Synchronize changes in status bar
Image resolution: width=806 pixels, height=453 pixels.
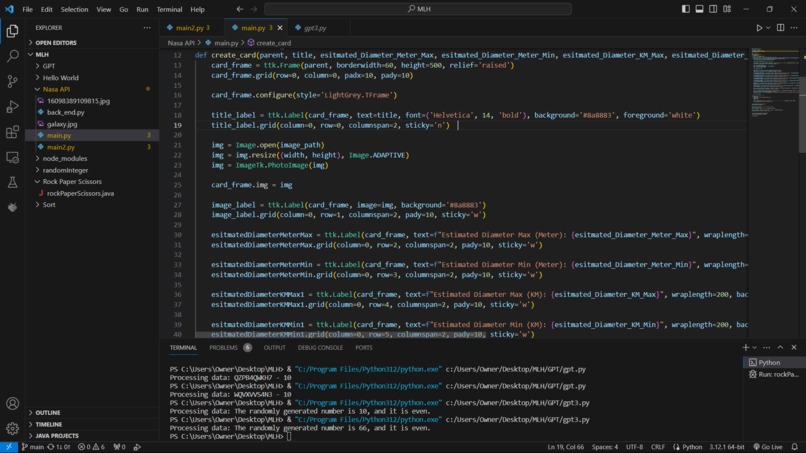(x=58, y=447)
